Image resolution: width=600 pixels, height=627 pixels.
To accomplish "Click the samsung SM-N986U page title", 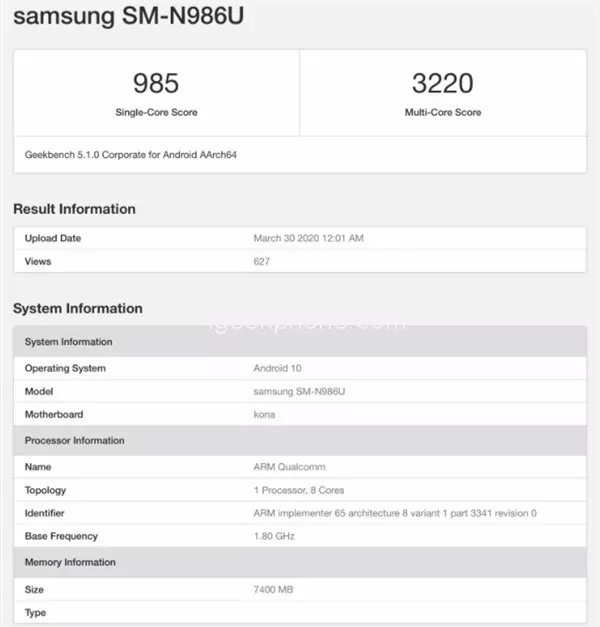I will pos(128,17).
